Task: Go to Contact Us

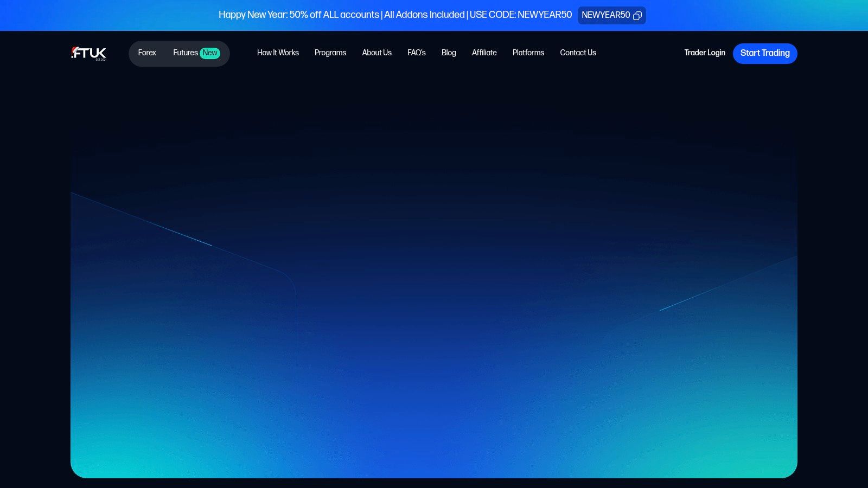Action: click(578, 53)
